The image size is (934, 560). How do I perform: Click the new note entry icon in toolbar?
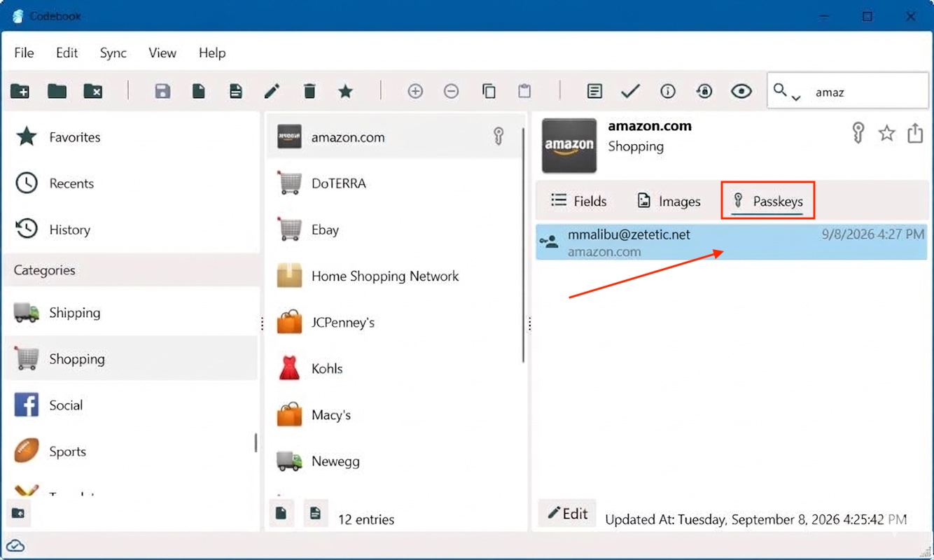click(x=236, y=91)
